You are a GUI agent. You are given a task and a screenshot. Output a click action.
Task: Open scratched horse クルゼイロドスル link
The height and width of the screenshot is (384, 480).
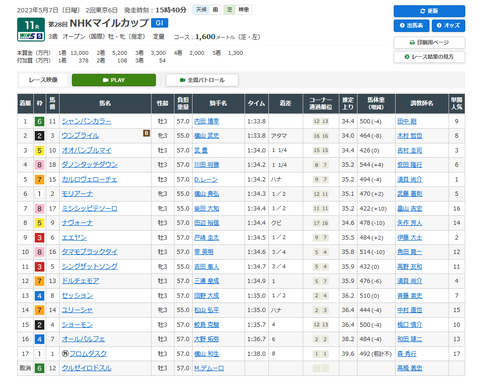86,368
